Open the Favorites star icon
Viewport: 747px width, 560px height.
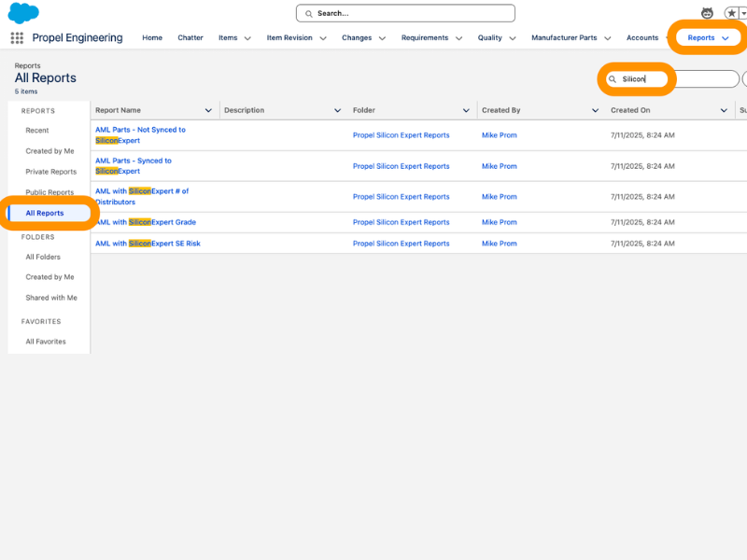[x=731, y=13]
